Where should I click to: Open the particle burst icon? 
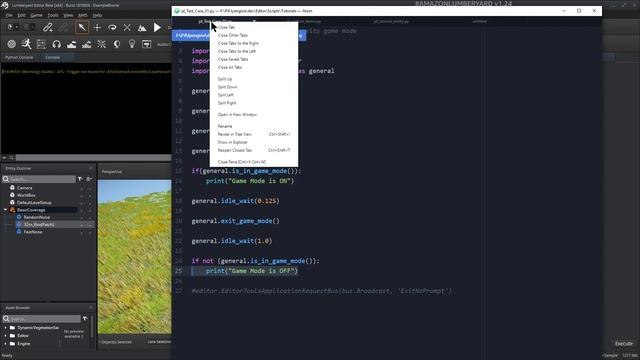pyautogui.click(x=102, y=44)
